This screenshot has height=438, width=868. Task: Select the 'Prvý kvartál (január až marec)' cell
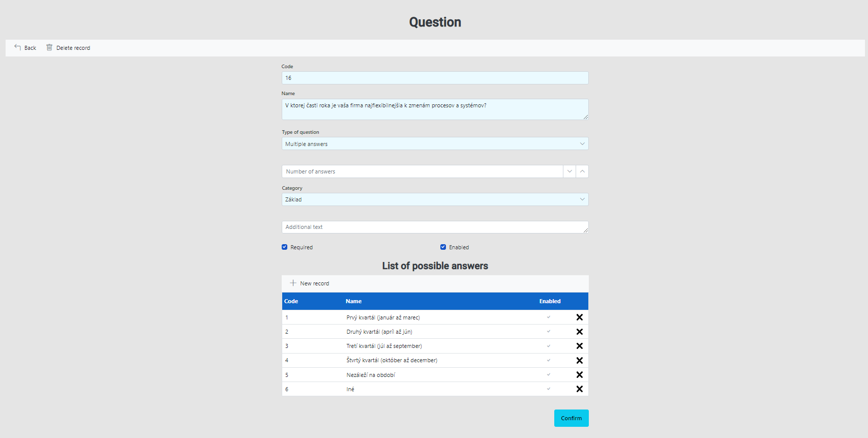[x=383, y=317]
